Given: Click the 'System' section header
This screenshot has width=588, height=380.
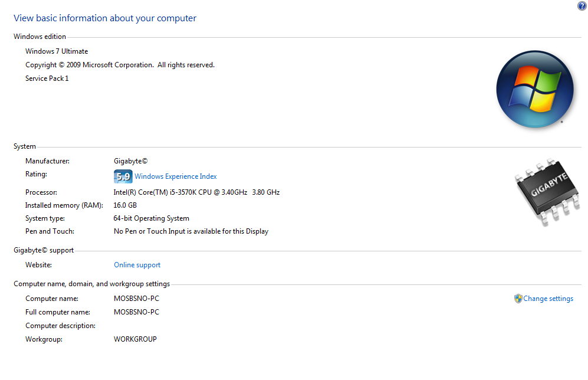Looking at the screenshot, I should (25, 146).
